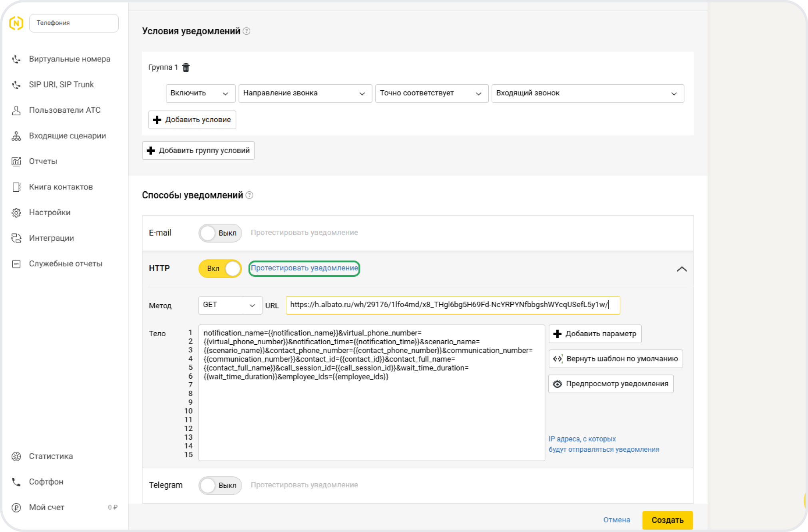Click into the webhook URL input field
The width and height of the screenshot is (808, 532).
point(452,305)
